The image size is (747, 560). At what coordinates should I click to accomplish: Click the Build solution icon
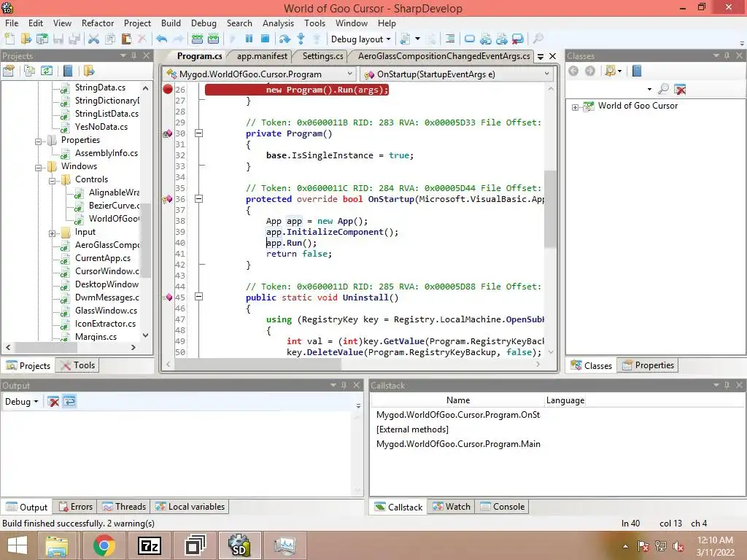197,39
